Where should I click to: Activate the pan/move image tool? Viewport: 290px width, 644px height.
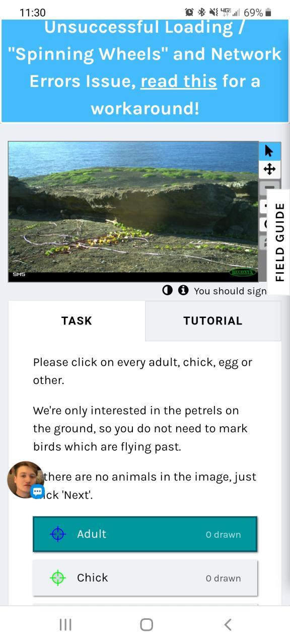pos(269,169)
